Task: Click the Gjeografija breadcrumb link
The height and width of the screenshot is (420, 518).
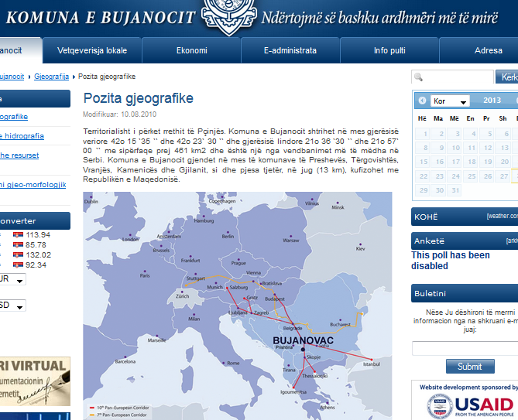Action: click(x=52, y=77)
